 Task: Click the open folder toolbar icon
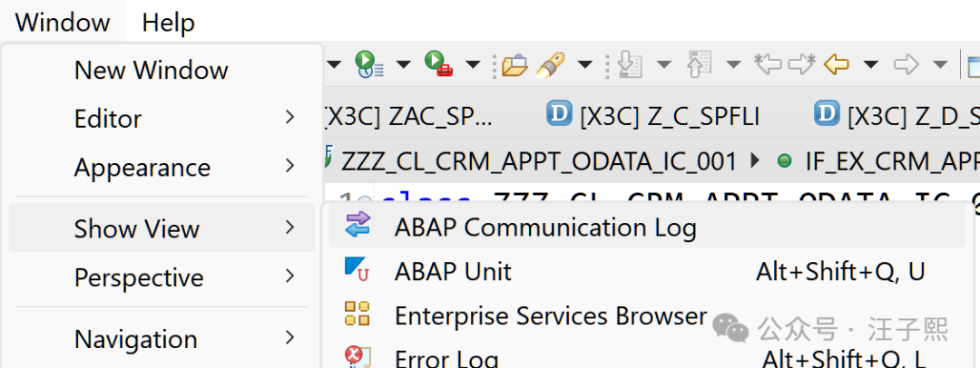tap(515, 64)
